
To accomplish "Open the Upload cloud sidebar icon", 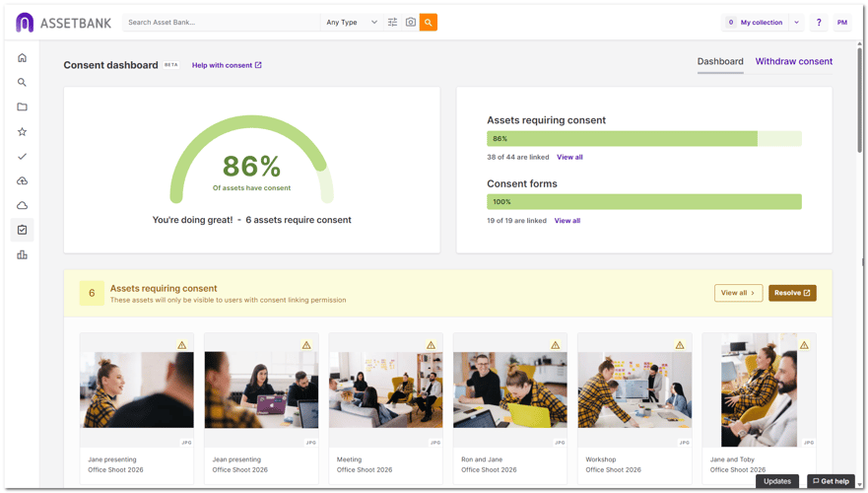I will pyautogui.click(x=22, y=181).
